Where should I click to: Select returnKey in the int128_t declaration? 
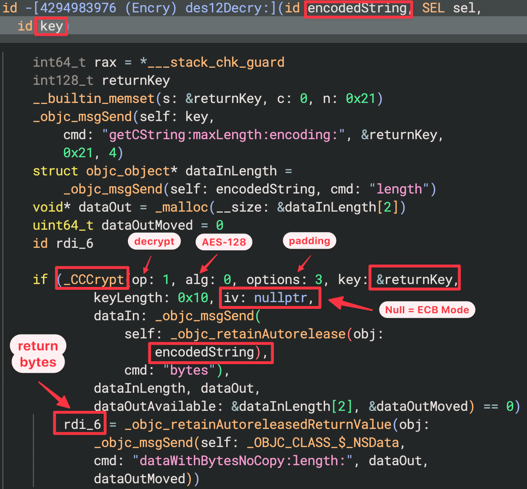pyautogui.click(x=136, y=81)
